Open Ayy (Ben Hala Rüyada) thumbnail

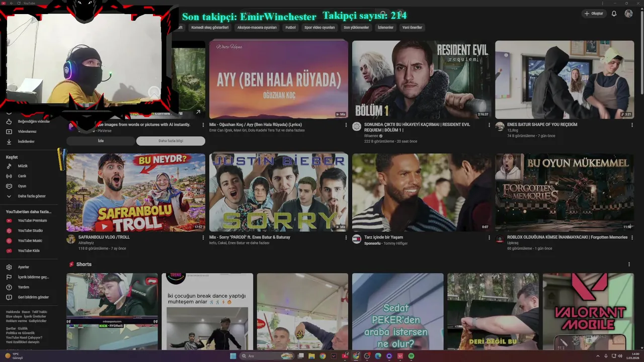point(279,79)
